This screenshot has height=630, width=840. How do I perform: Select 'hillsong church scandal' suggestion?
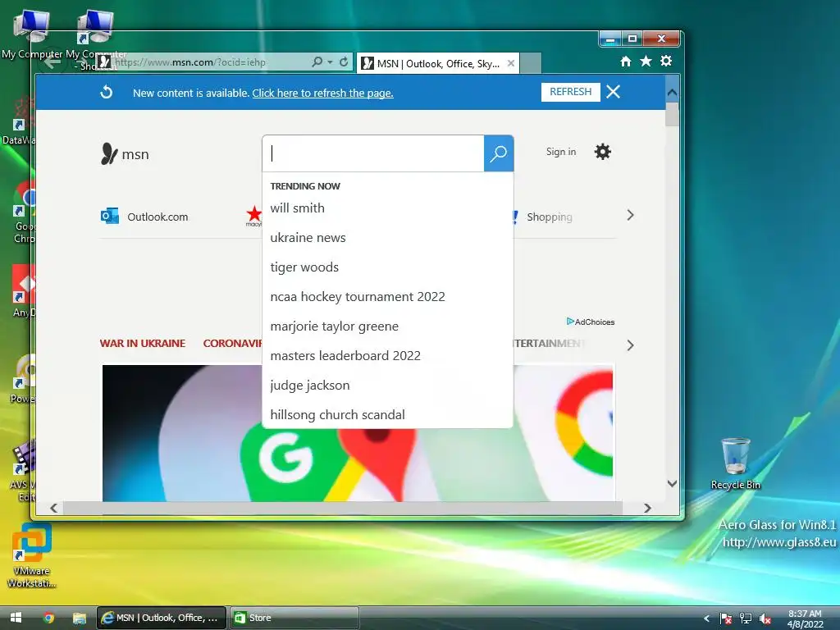click(387, 414)
